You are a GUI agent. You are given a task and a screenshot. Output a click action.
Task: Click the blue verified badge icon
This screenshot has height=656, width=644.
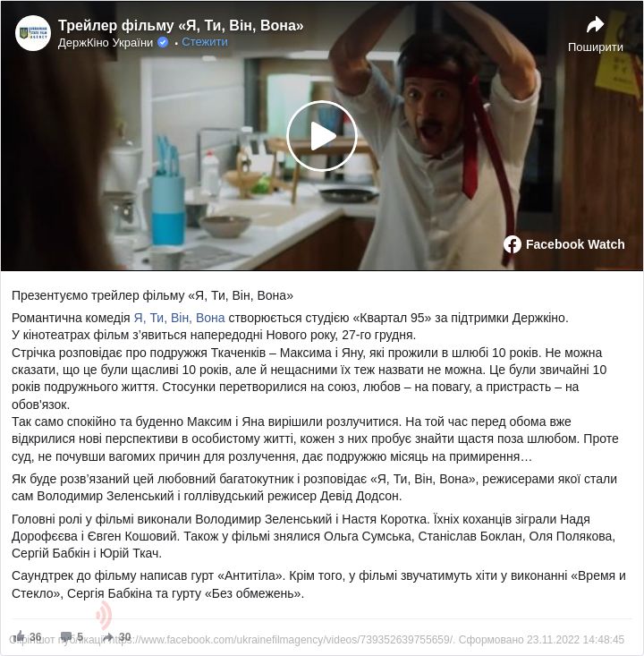(163, 42)
